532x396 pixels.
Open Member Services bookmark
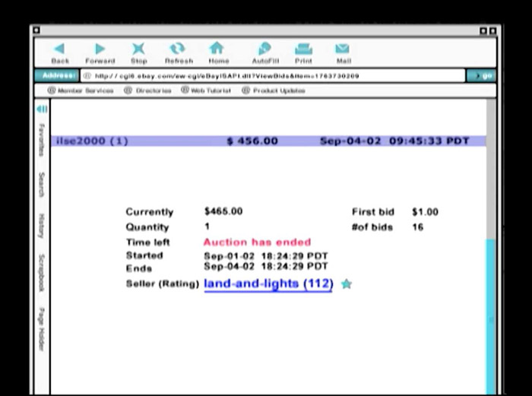click(x=81, y=90)
